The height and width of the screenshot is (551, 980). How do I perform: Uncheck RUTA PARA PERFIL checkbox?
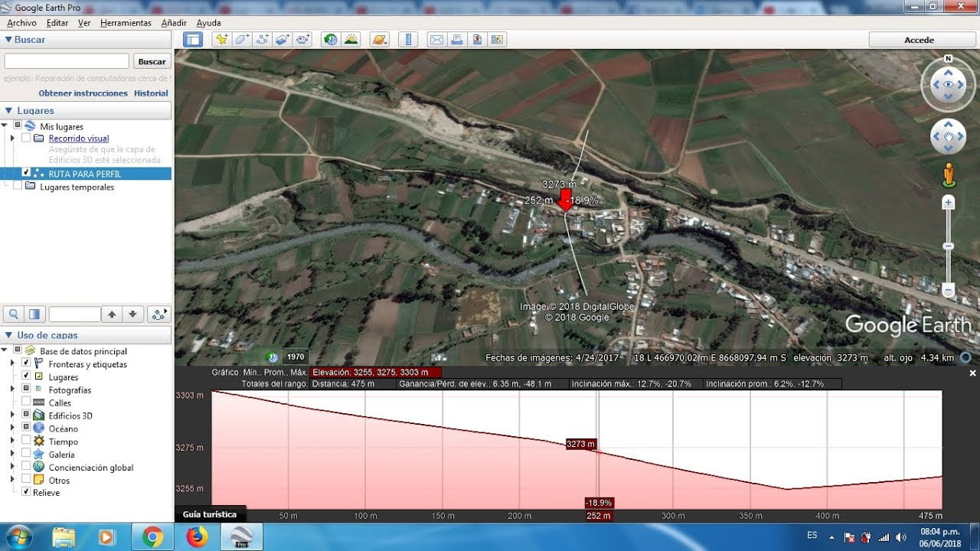[x=27, y=174]
